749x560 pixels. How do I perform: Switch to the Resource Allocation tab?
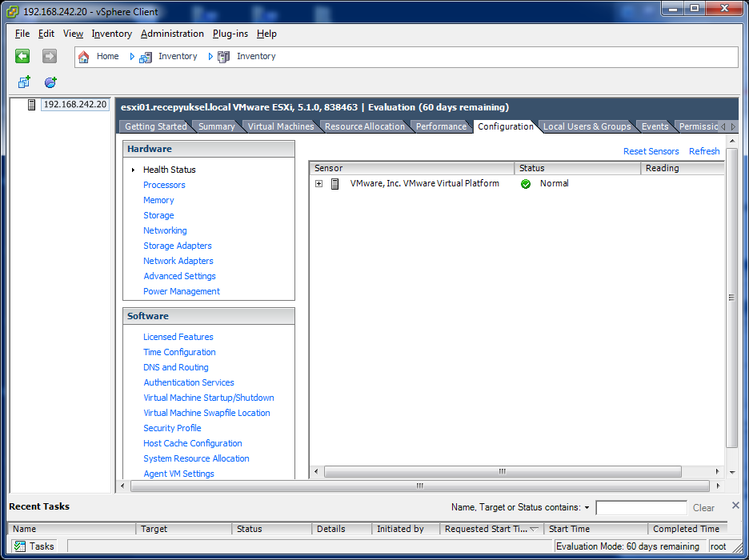365,126
